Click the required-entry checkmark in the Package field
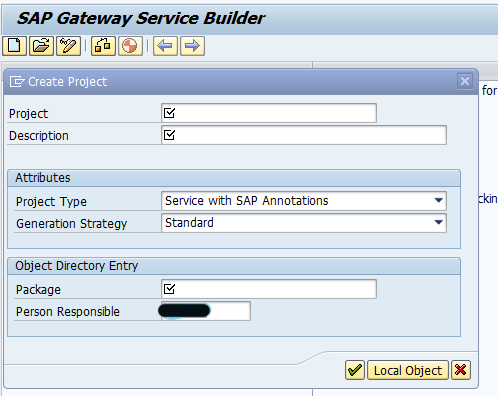The height and width of the screenshot is (396, 498). coord(169,289)
